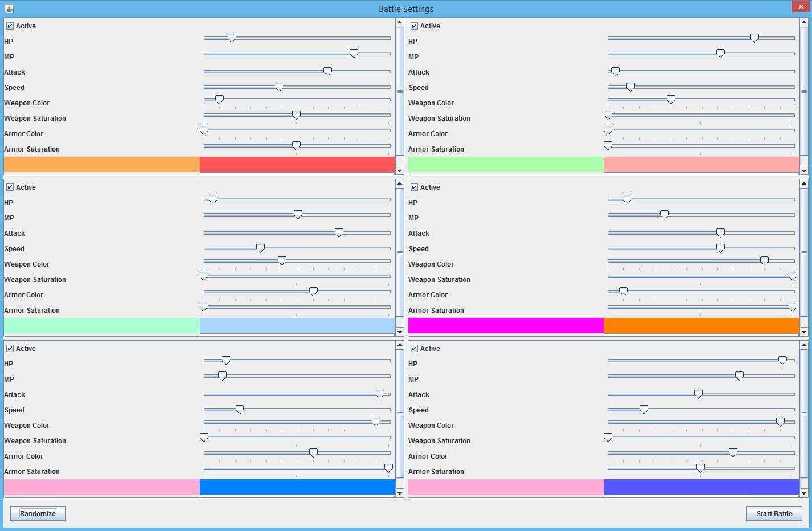812x531 pixels.
Task: Click the MP slider handle in middle-right panel
Action: 664,215
